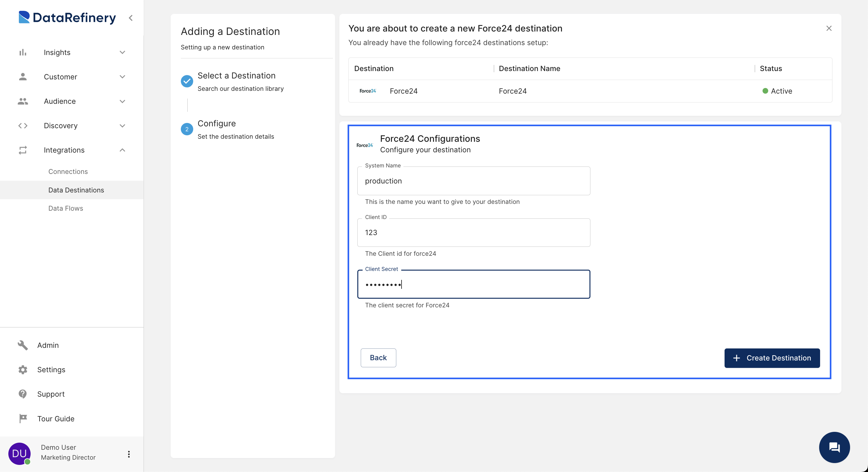Click the Force24 destination name cell
Screen dimensions: 868x472
tap(513, 91)
